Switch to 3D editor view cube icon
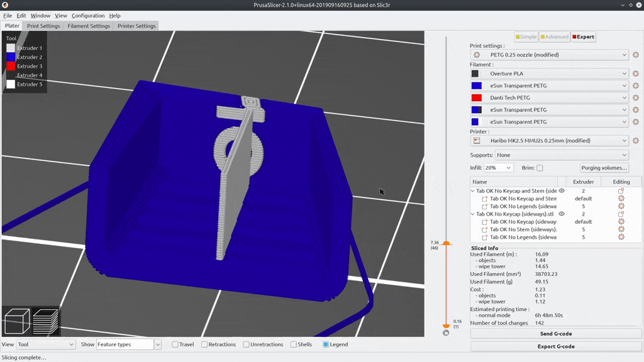This screenshot has width=644, height=362. tap(16, 321)
